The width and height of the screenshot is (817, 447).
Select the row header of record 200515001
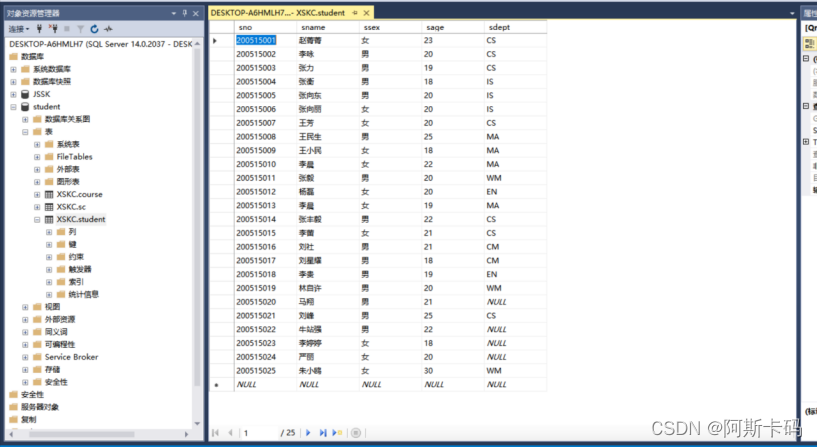pos(221,41)
